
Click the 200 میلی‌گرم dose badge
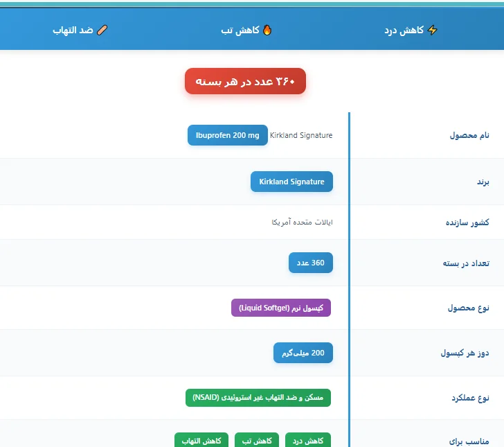303,353
